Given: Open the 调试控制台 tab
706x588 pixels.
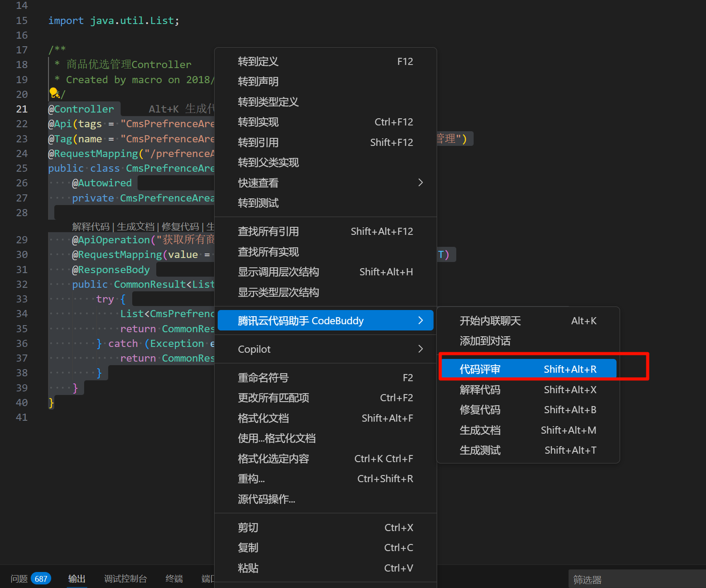Looking at the screenshot, I should click(126, 579).
